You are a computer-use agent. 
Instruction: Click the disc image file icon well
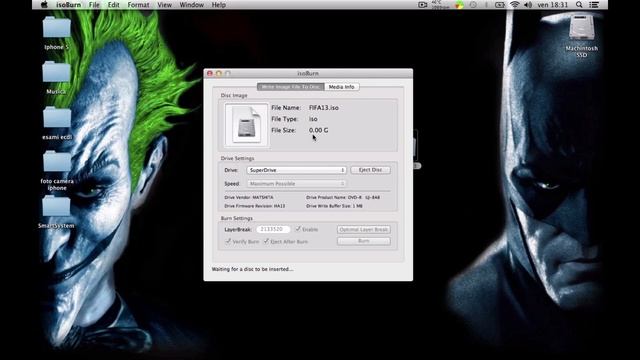pos(246,124)
